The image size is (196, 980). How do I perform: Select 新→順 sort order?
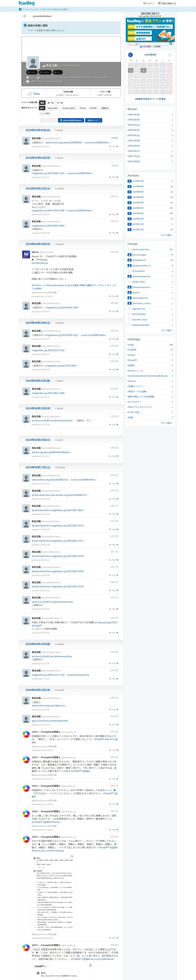(x=51, y=103)
